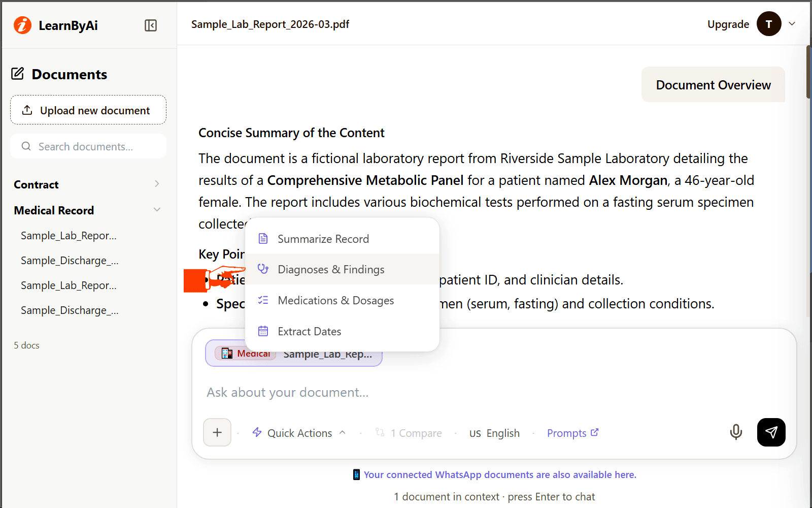Click the calendar icon for Extract Dates

tap(263, 331)
